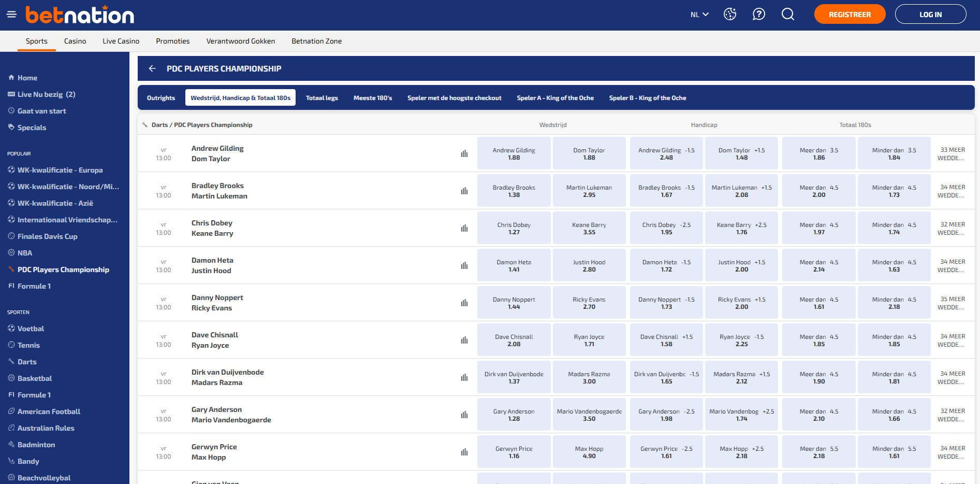Image resolution: width=980 pixels, height=484 pixels.
Task: Click the American Football icon
Action: click(11, 411)
